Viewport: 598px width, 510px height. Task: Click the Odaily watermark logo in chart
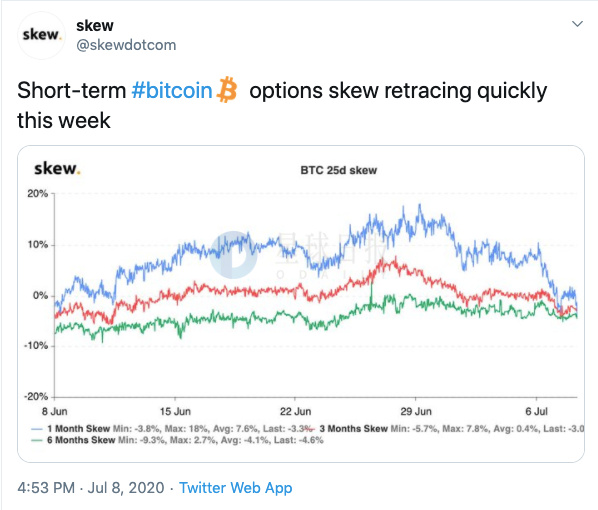[x=233, y=254]
